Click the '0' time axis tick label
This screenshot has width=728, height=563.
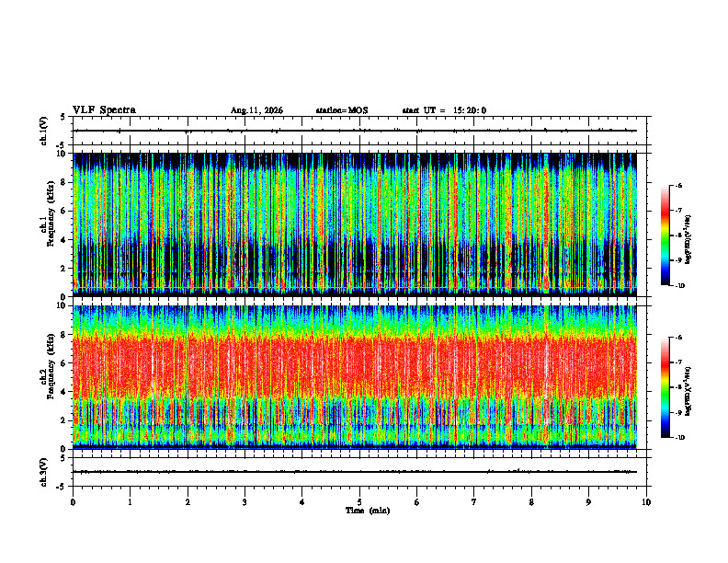[x=73, y=502]
